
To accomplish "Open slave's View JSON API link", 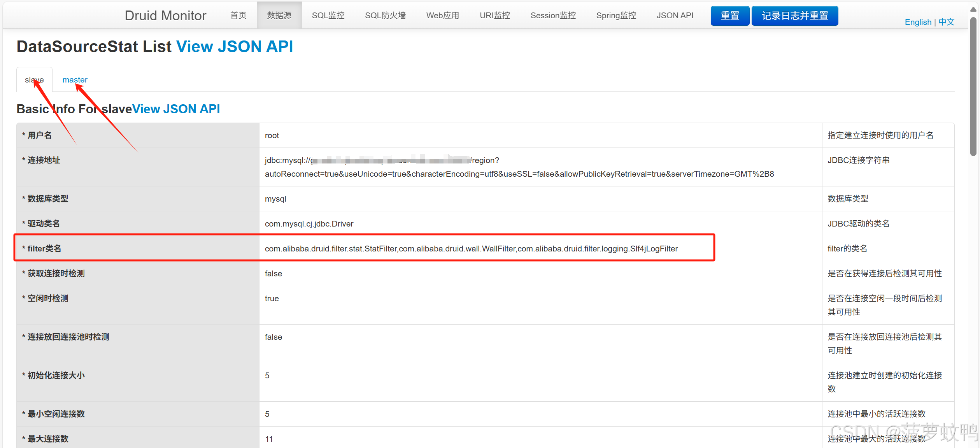I will point(176,109).
